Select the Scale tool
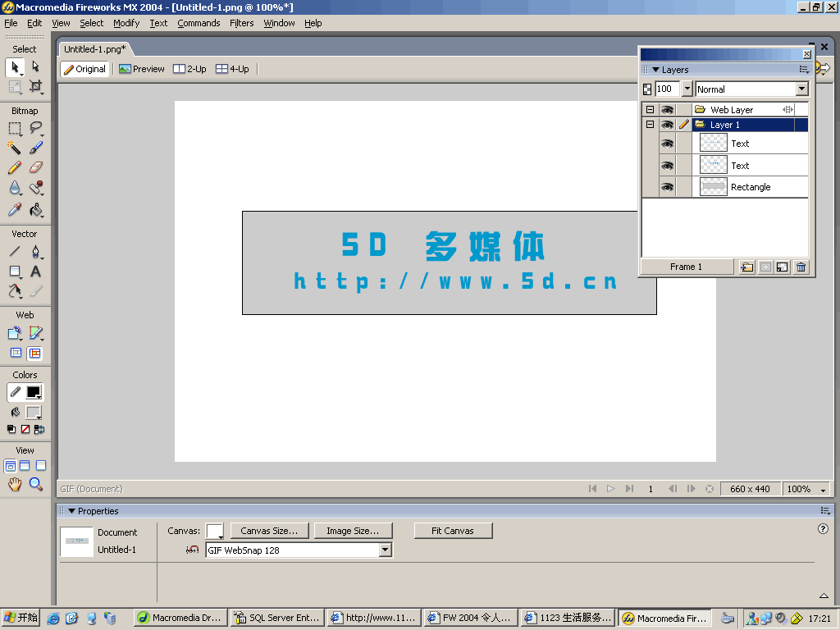The width and height of the screenshot is (840, 630). (15, 86)
